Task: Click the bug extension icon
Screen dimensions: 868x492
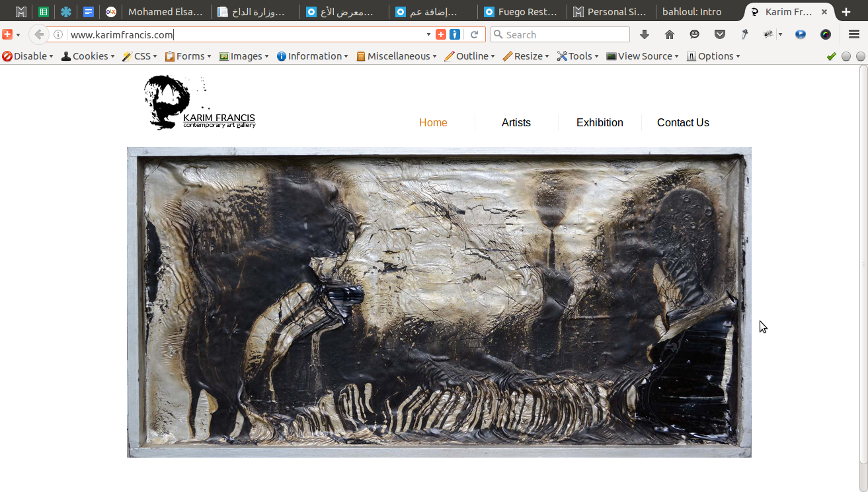Action: coord(768,34)
